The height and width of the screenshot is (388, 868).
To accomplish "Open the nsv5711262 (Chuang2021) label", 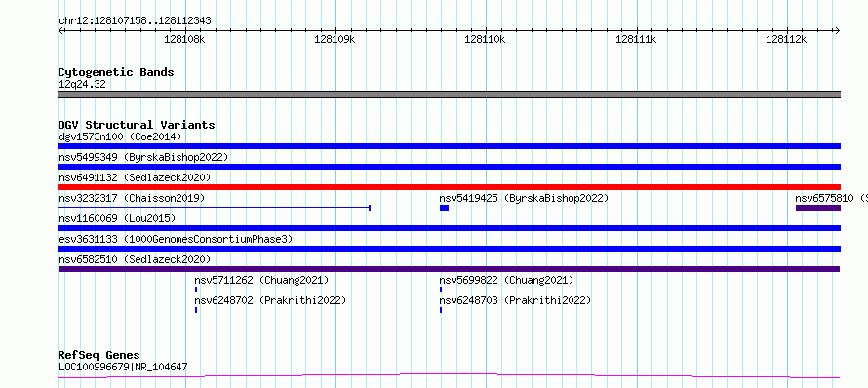I will coord(261,280).
